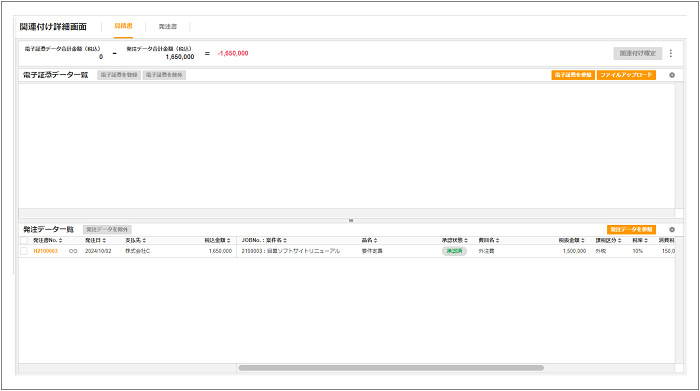Screen dimensions: 700x391
Task: Click the vertical scrollbar of the order list
Action: 679,299
